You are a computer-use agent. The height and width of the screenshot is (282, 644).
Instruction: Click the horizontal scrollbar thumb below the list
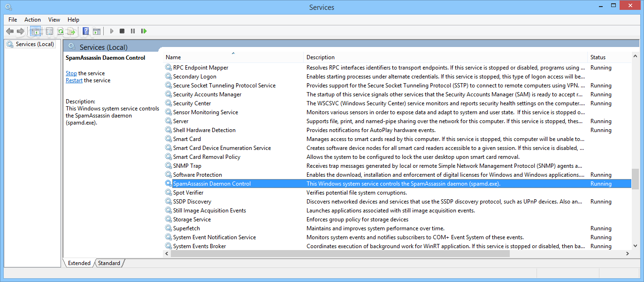coord(340,253)
